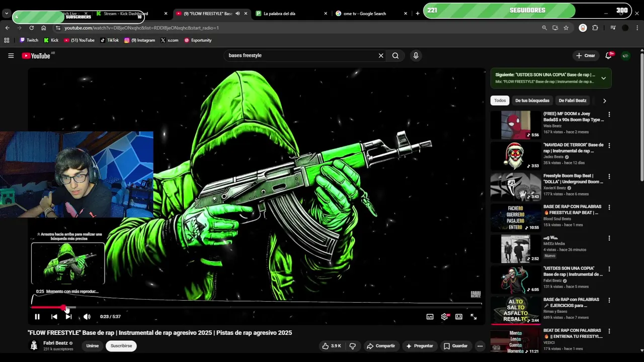The image size is (644, 362).
Task: Enter fullscreen on the video
Action: [x=473, y=317]
